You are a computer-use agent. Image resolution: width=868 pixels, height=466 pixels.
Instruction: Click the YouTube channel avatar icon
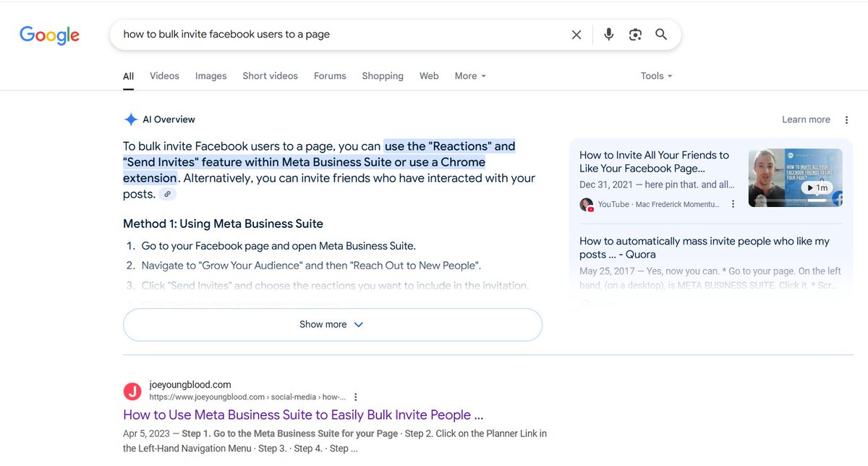pos(586,204)
